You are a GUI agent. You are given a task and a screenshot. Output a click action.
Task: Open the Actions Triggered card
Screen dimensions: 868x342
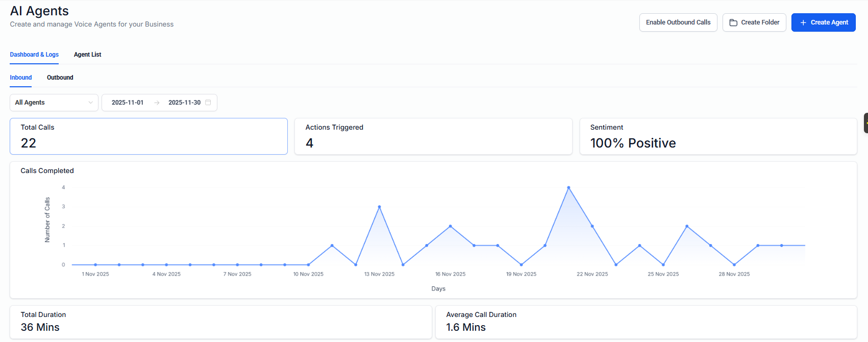(433, 136)
